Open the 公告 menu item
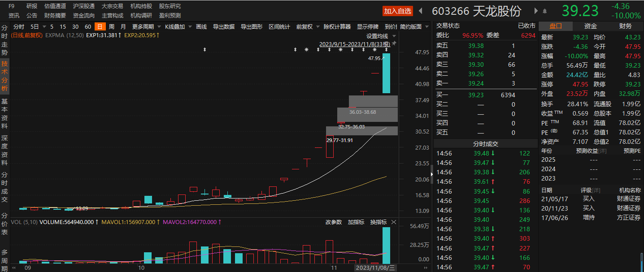The height and width of the screenshot is (272, 644). [x=32, y=16]
